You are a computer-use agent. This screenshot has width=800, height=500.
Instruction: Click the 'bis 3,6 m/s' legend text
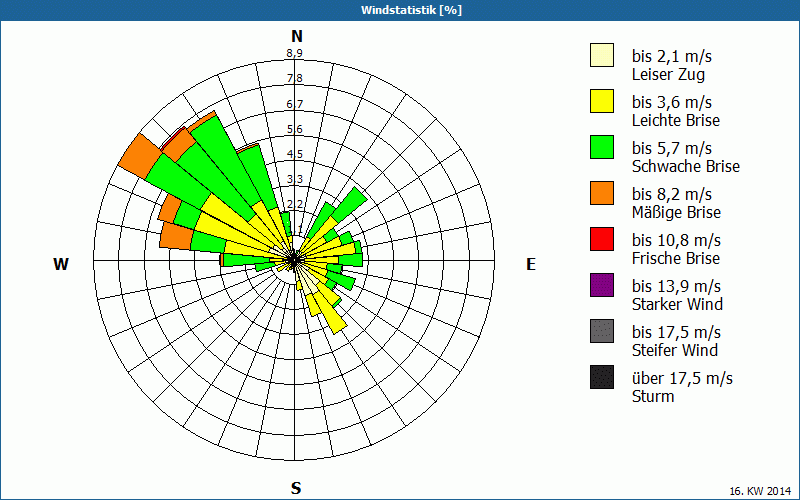(x=671, y=102)
